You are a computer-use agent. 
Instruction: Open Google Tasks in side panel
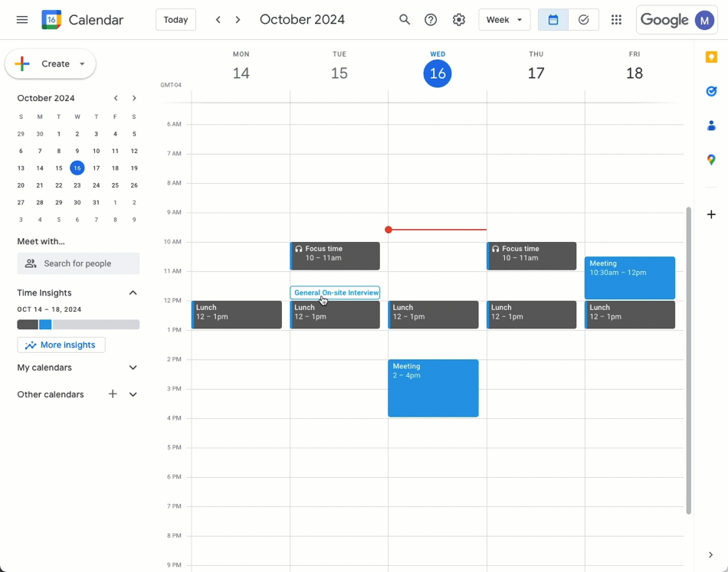711,92
